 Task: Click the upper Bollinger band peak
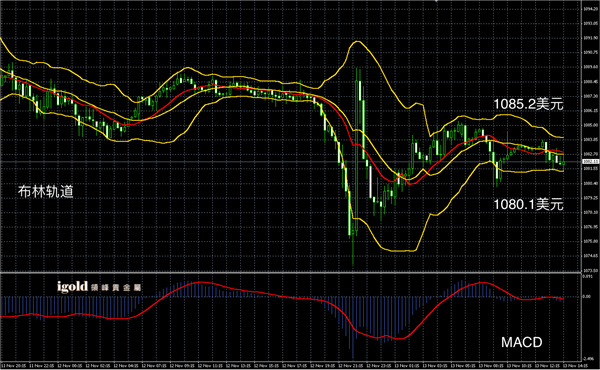coord(357,41)
